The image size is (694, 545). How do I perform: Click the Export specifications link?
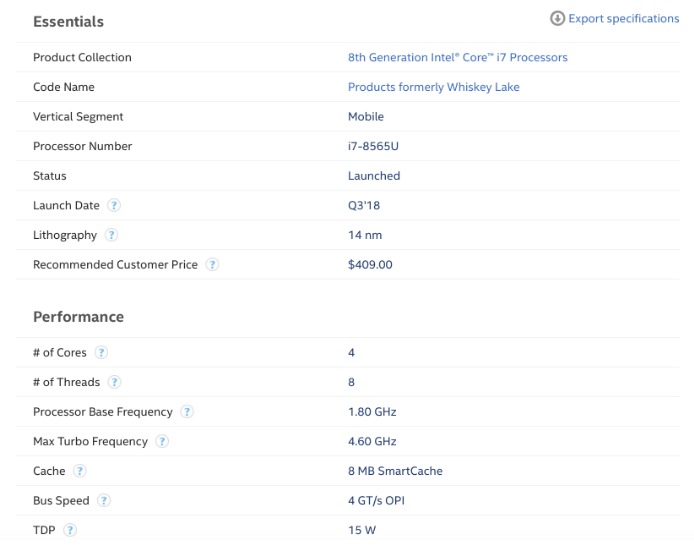[x=624, y=19]
